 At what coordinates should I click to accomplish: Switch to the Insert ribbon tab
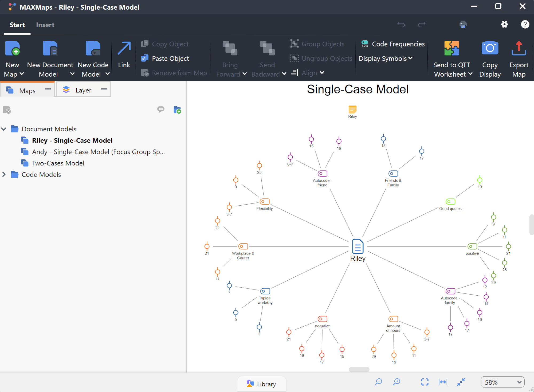click(x=45, y=25)
